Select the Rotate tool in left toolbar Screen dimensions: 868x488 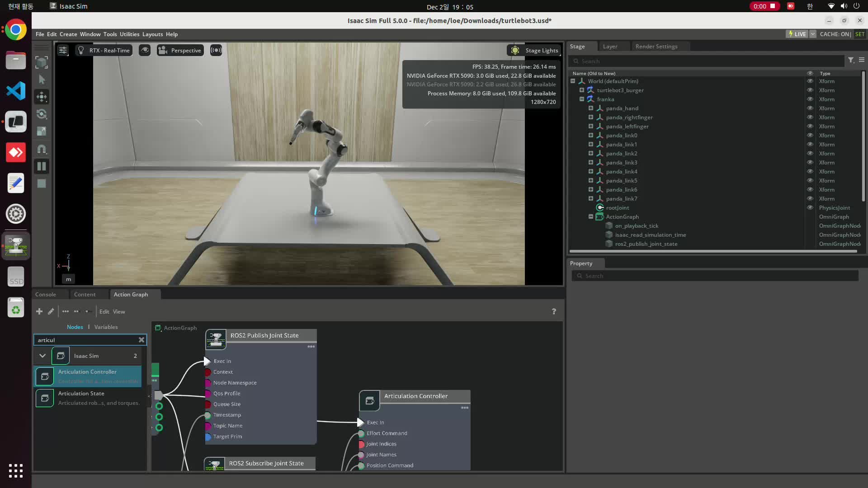click(x=42, y=114)
